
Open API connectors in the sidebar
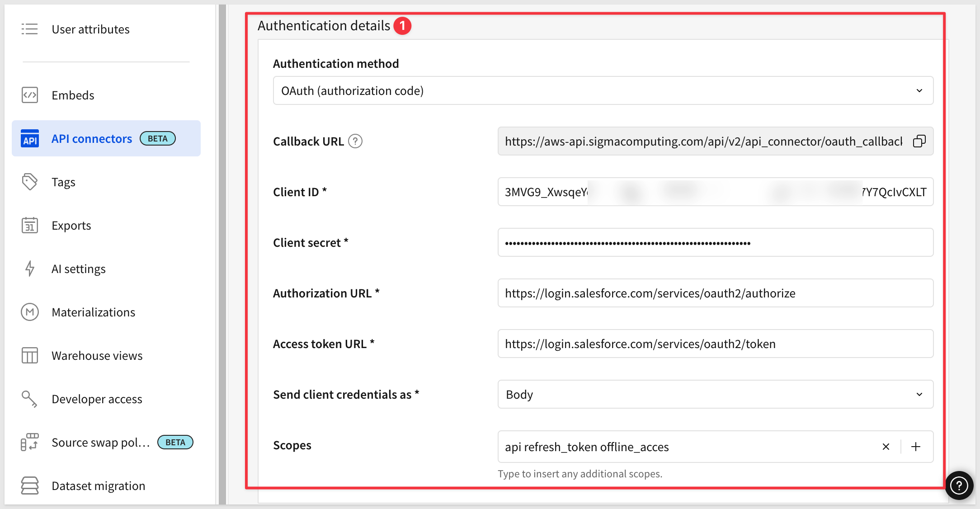click(x=92, y=139)
